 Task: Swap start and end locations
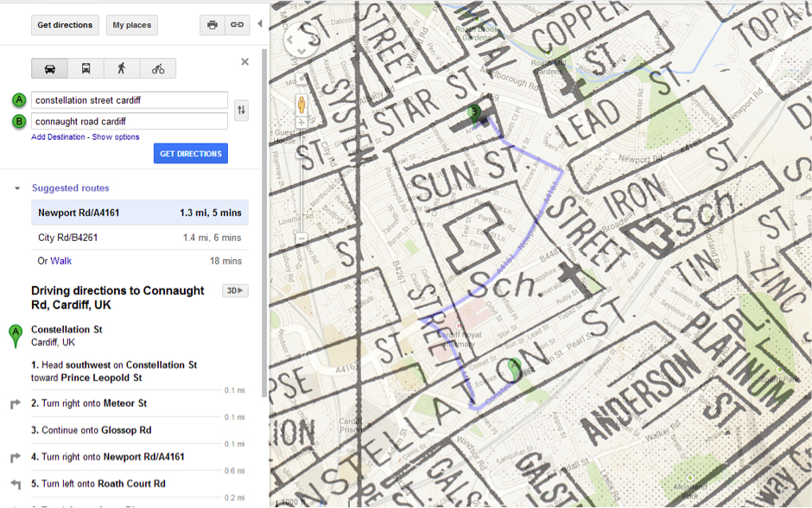241,111
